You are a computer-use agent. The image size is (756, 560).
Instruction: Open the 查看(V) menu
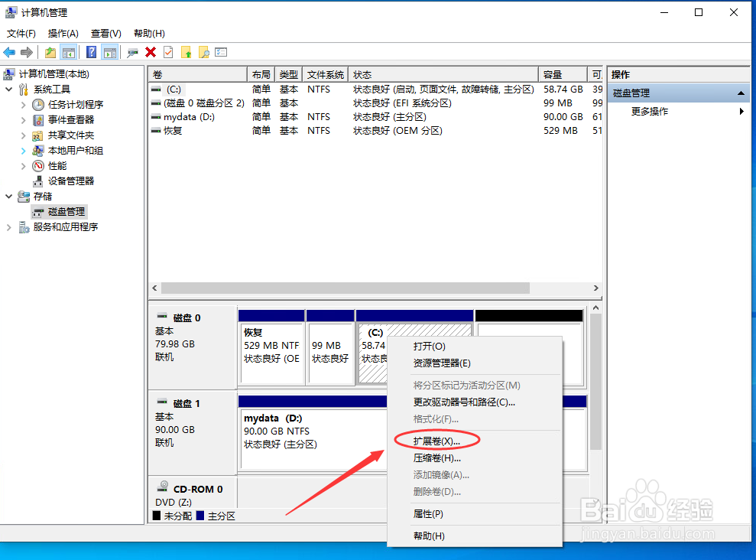tap(106, 34)
